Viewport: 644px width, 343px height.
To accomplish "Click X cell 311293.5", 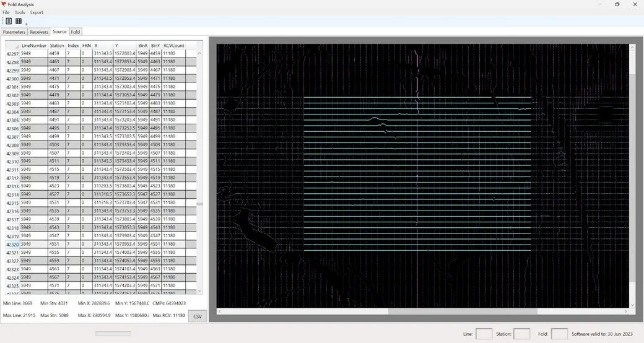I will [x=103, y=186].
